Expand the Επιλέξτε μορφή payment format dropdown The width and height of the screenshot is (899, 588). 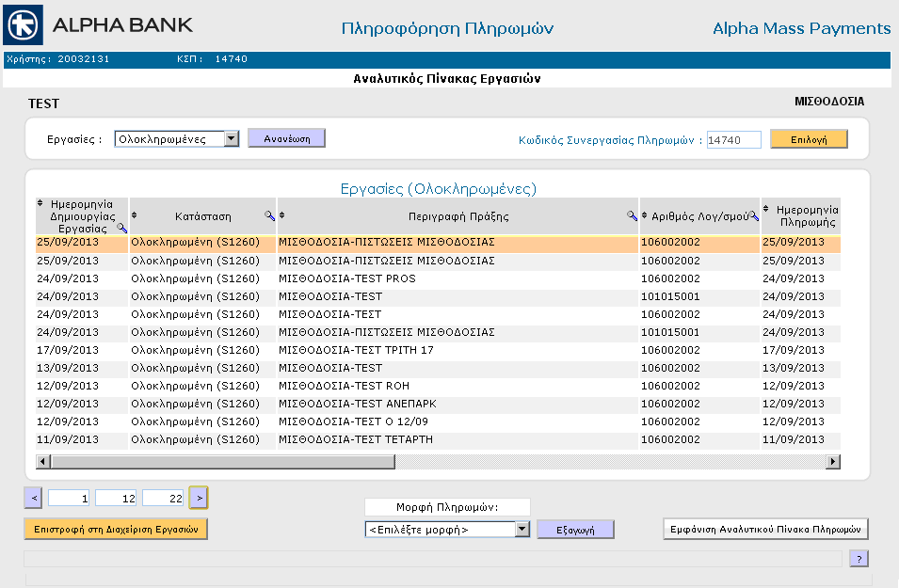(447, 530)
